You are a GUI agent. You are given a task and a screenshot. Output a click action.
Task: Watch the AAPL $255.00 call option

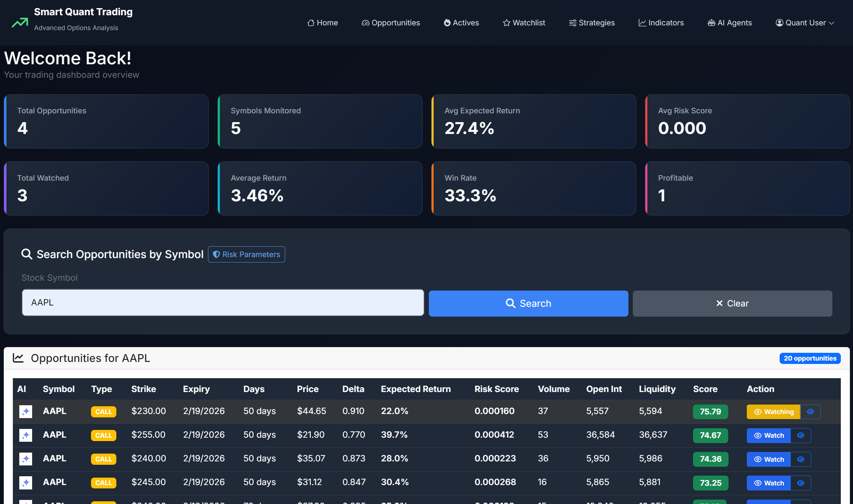[x=768, y=435]
